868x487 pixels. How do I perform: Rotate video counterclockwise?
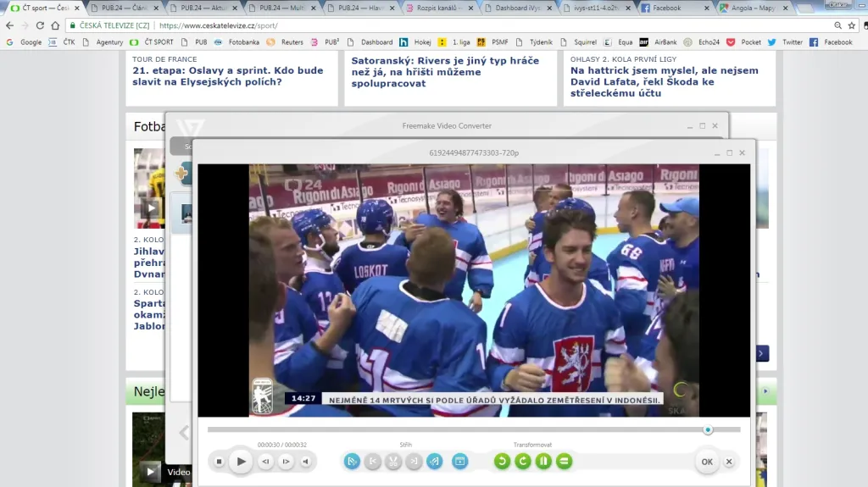click(x=502, y=462)
